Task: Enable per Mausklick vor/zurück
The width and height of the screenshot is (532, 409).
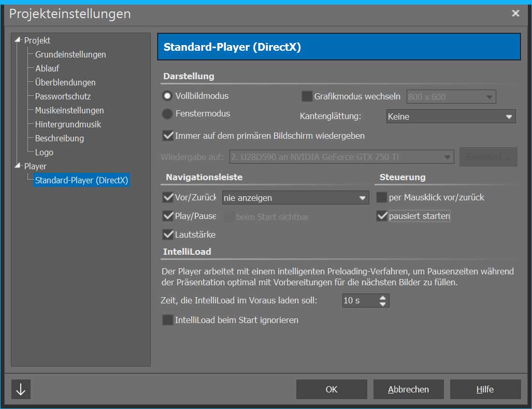Action: click(382, 197)
